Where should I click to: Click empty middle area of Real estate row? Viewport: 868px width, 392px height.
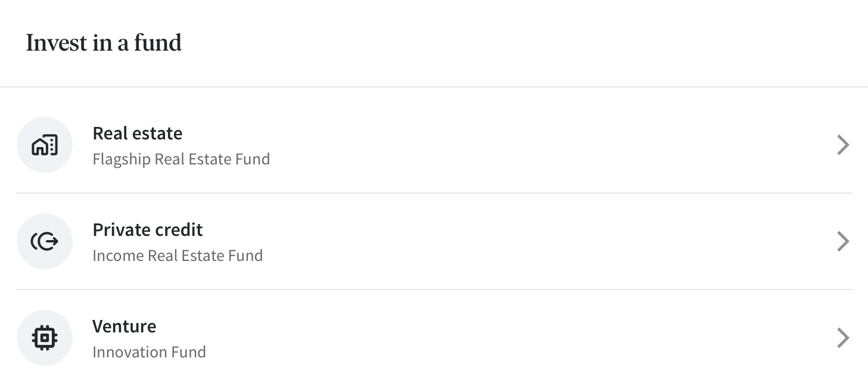[x=536, y=145]
